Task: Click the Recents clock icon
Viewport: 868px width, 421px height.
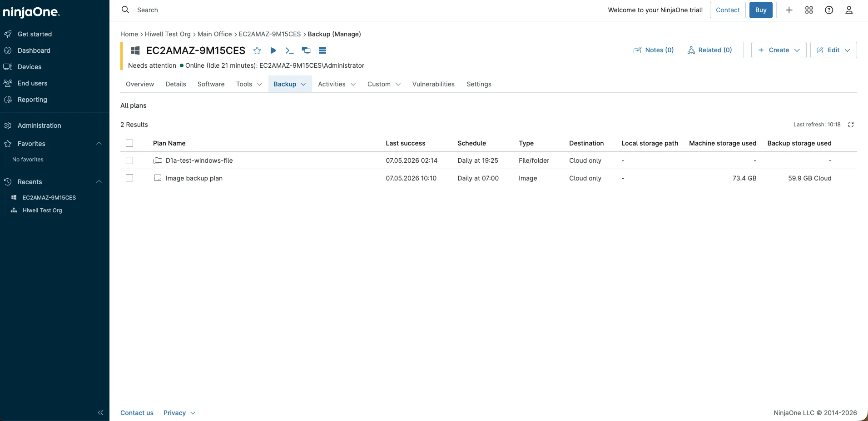Action: [x=8, y=182]
